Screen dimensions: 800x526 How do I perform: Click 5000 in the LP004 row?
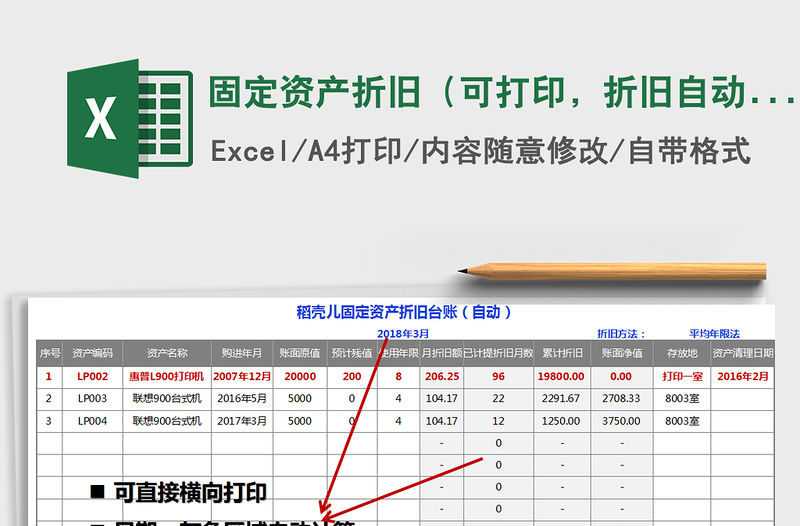click(x=300, y=421)
